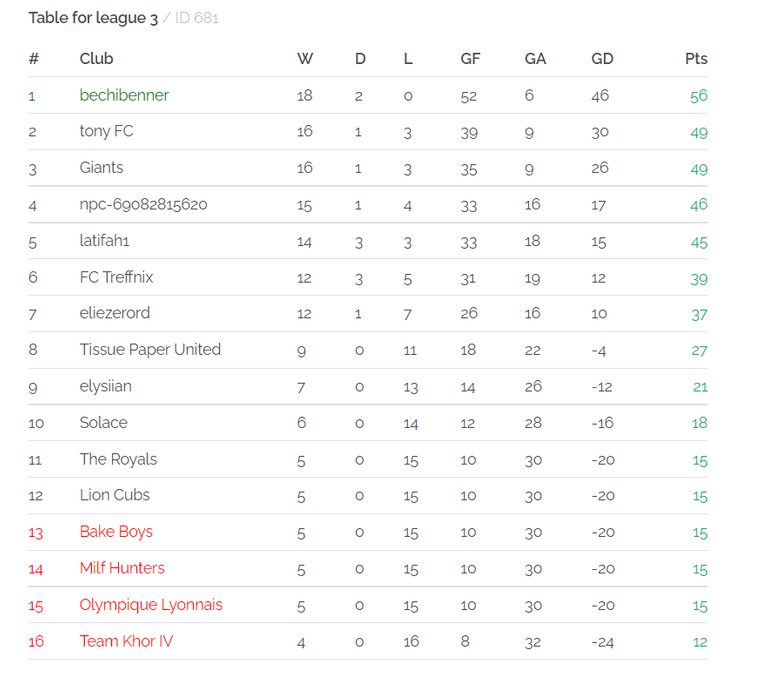Click FC Treffnix in the table
This screenshot has height=679, width=768.
[117, 277]
